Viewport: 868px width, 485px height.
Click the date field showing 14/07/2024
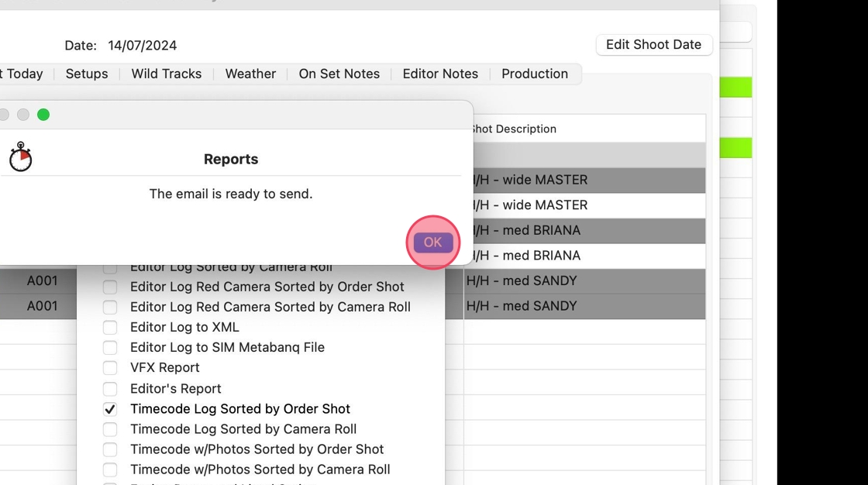[x=143, y=46]
